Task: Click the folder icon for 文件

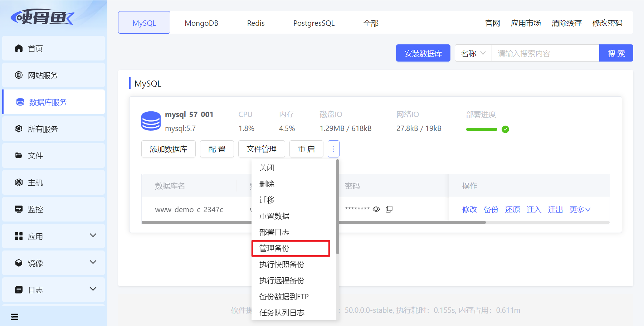Action: click(19, 156)
